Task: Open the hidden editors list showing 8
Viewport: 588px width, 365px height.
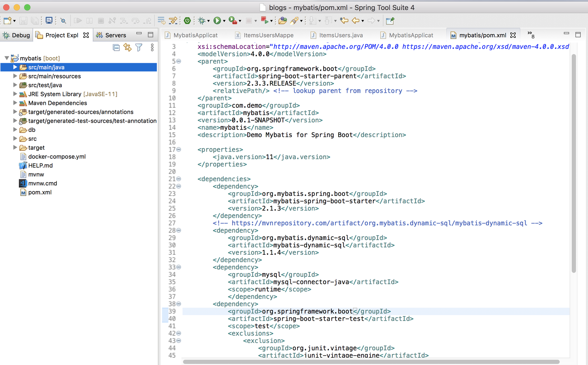Action: tap(531, 35)
